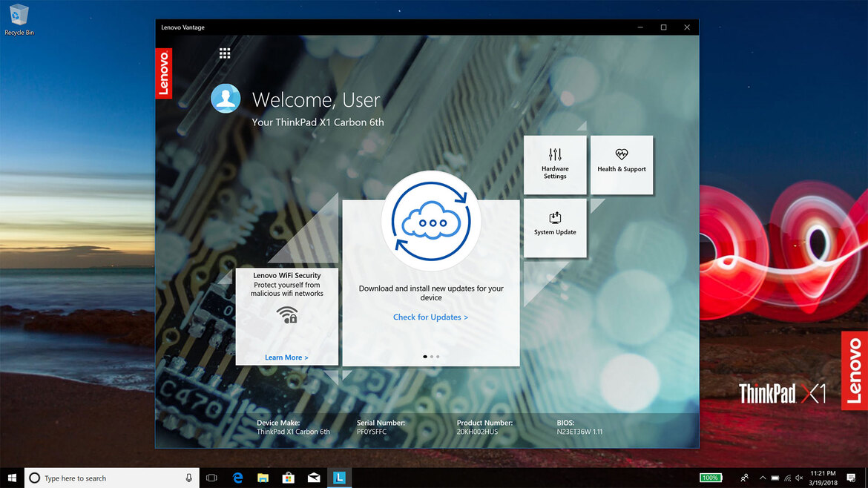
Task: Click the Download and install new updates text
Action: click(431, 293)
